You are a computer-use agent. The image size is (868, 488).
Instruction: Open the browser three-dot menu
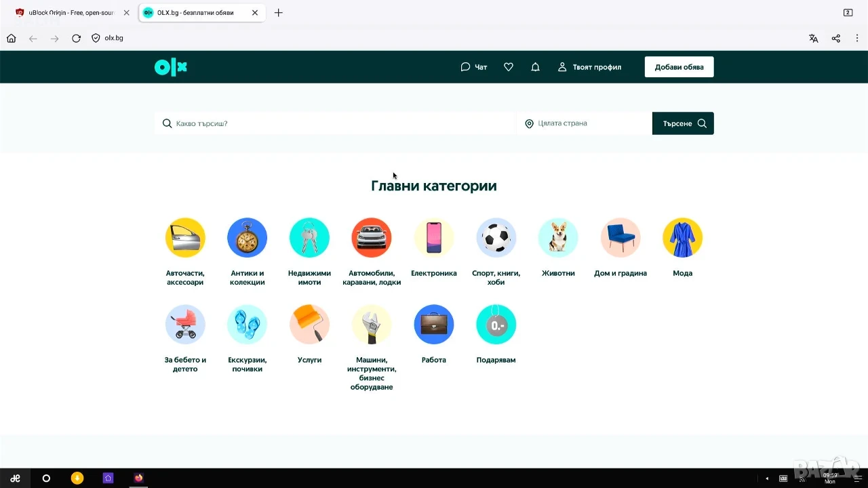click(857, 39)
